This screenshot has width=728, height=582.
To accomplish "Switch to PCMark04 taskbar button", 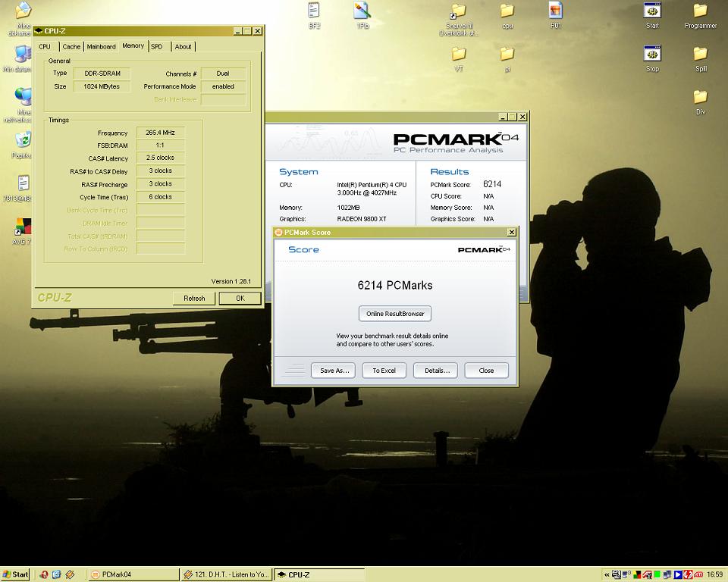I will pos(133,574).
